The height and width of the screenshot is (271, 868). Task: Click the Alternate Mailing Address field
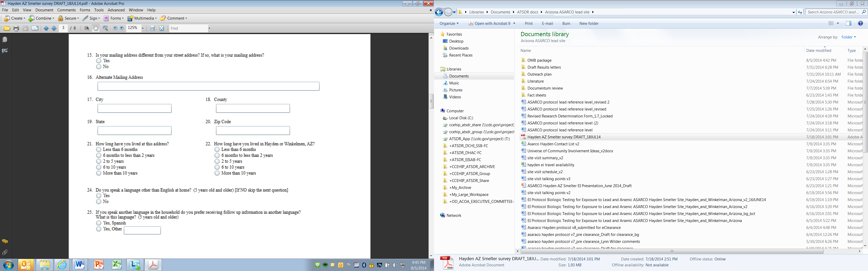pos(208,86)
